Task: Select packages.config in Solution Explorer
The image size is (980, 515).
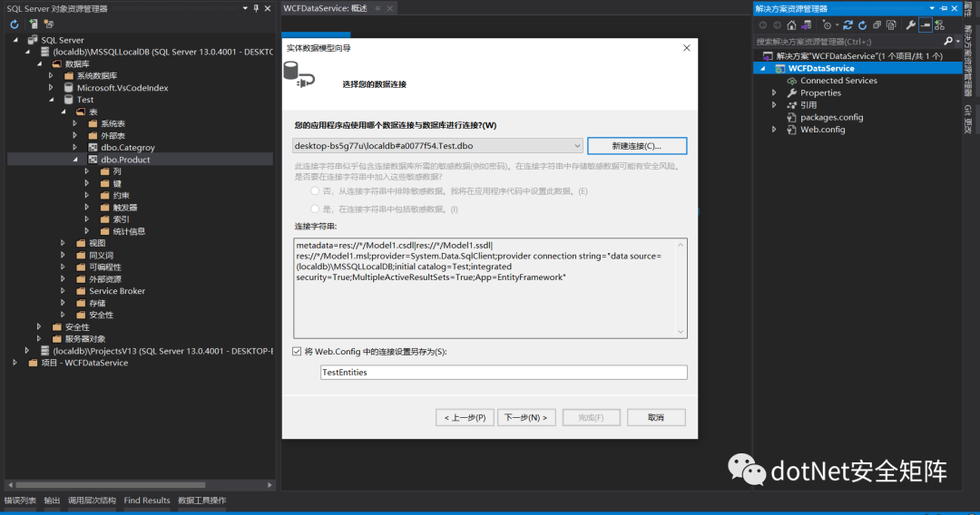Action: pyautogui.click(x=831, y=117)
